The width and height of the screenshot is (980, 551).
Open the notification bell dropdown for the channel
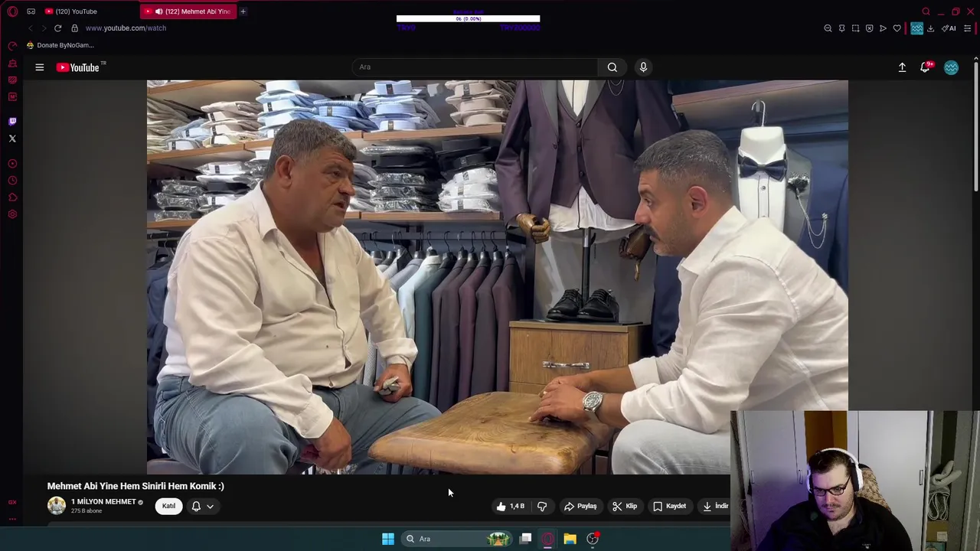(x=202, y=506)
